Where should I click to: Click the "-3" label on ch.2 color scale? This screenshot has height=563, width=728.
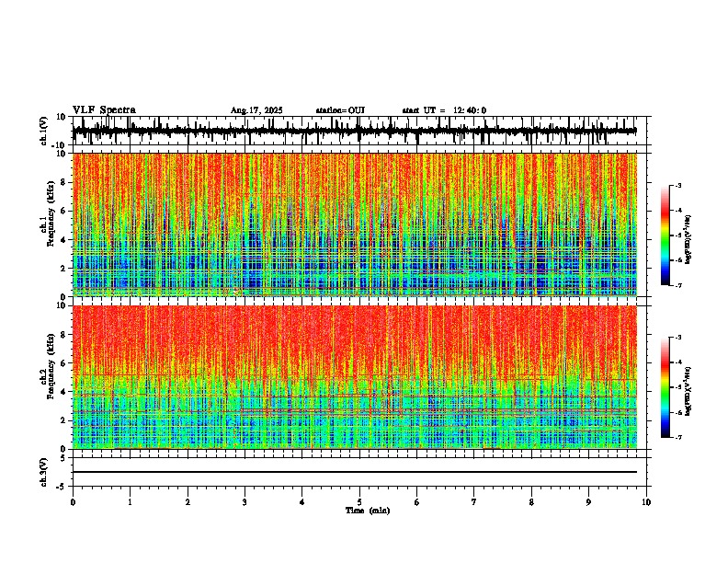(677, 338)
